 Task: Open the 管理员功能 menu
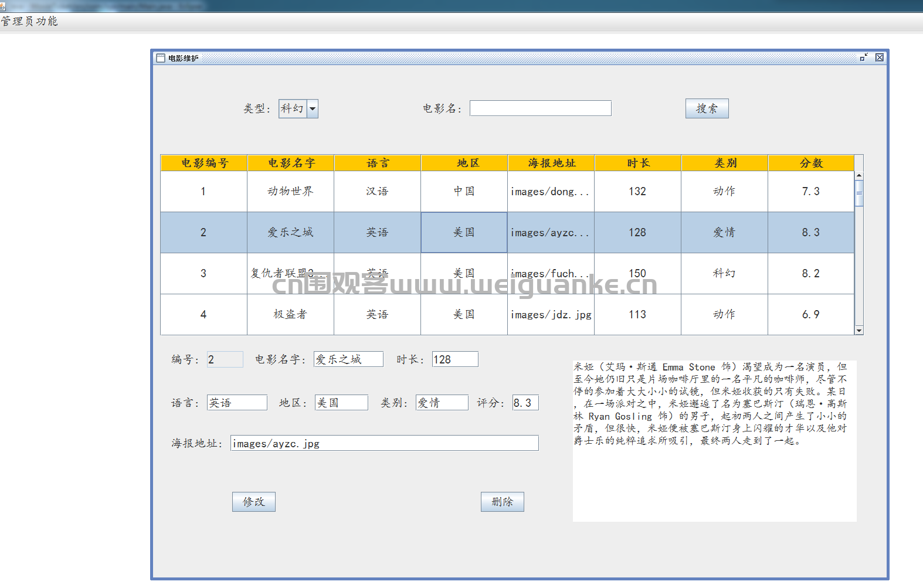29,21
